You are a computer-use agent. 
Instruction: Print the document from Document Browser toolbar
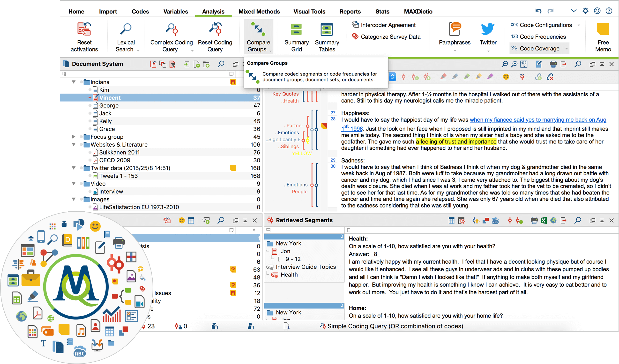pos(553,64)
